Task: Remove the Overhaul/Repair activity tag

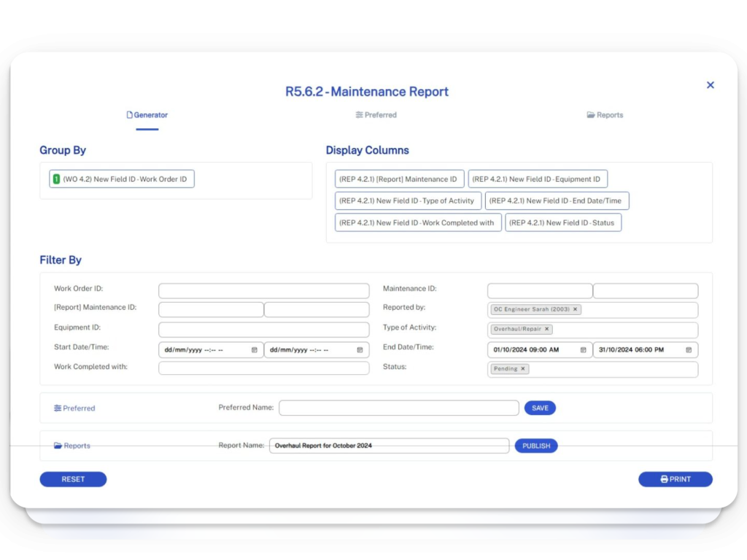Action: click(x=547, y=330)
